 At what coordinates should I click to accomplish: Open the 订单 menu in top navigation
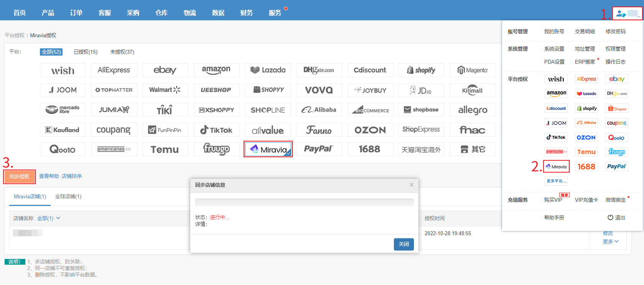tap(76, 13)
